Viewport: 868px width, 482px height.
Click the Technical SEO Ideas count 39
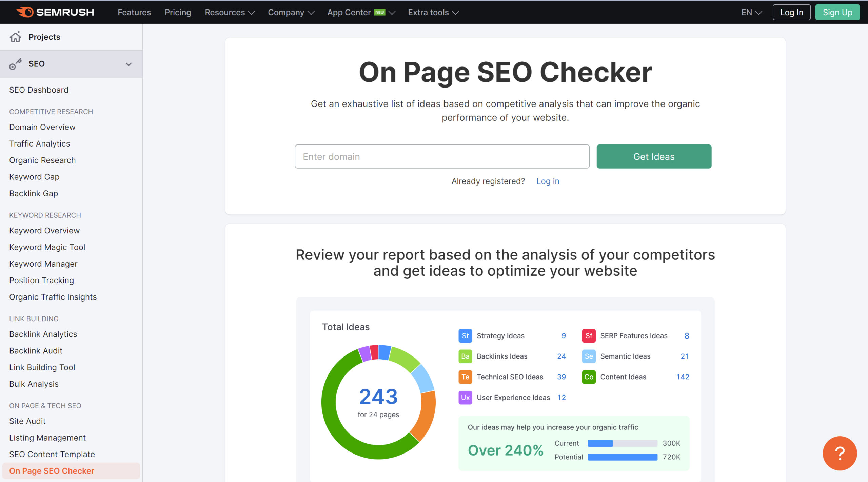click(x=561, y=377)
